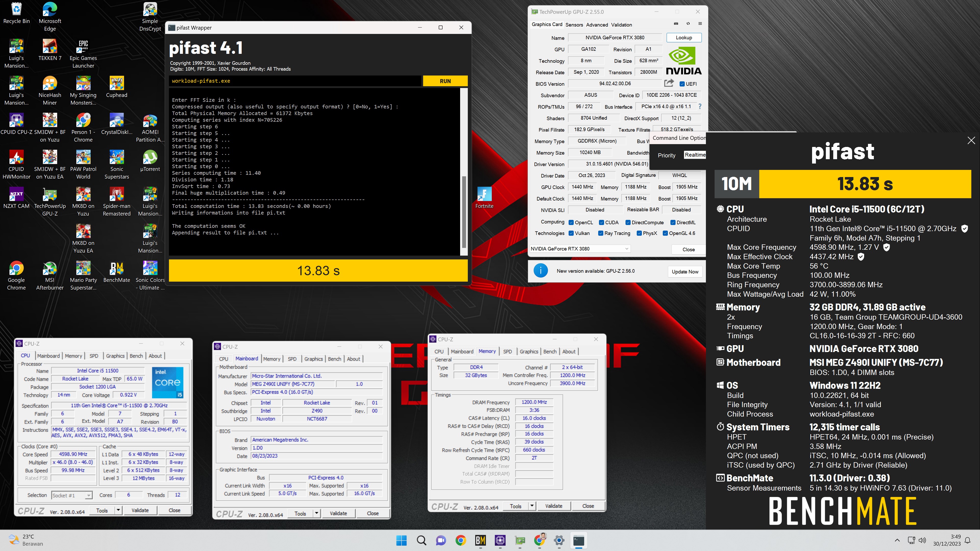The height and width of the screenshot is (551, 980).
Task: Open Priority Realtime dropdown
Action: 695,155
